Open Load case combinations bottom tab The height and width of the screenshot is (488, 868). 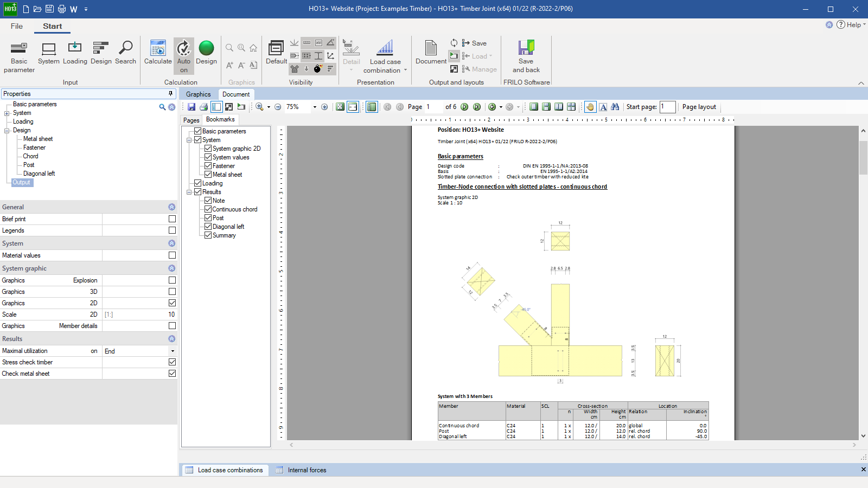point(224,470)
